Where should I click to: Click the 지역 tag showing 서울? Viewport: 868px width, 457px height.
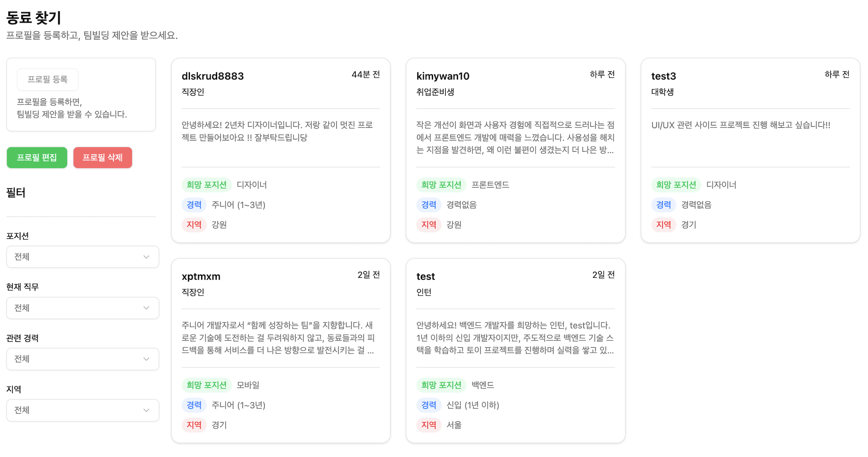(429, 425)
